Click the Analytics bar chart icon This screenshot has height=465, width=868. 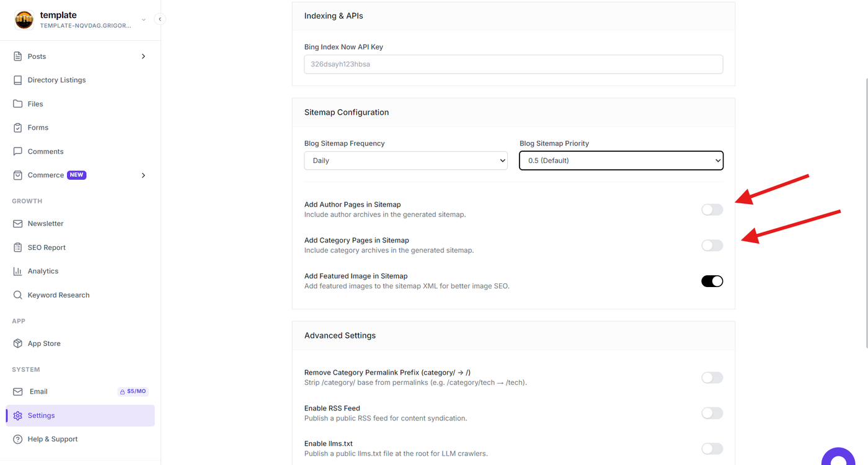pos(17,271)
